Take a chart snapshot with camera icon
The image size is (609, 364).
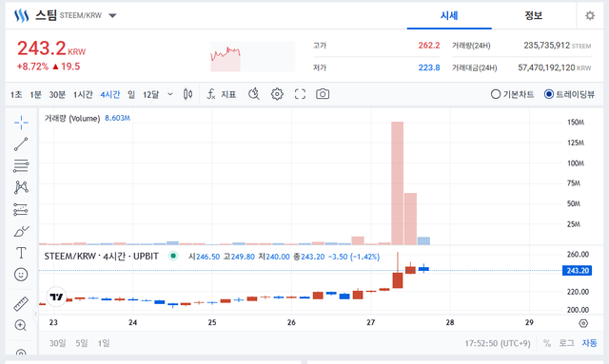click(323, 94)
